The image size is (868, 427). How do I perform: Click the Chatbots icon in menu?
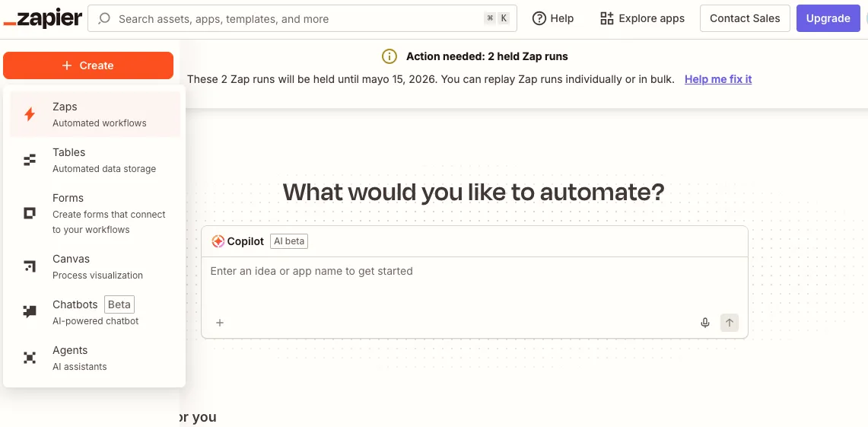[x=30, y=311]
